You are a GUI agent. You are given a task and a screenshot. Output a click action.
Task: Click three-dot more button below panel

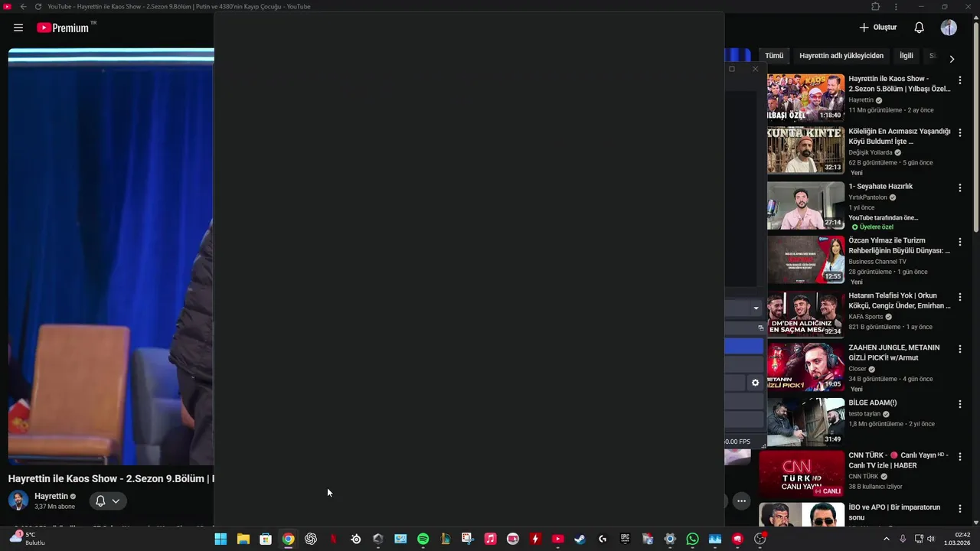point(741,501)
